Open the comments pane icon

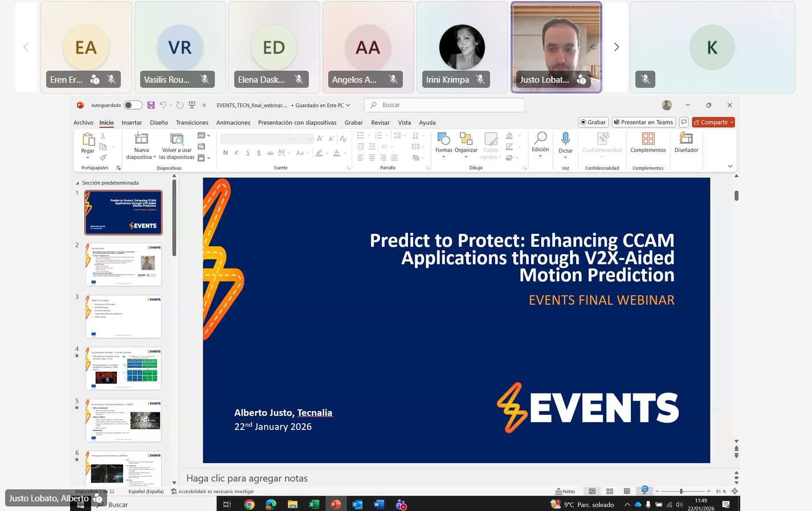pos(684,122)
